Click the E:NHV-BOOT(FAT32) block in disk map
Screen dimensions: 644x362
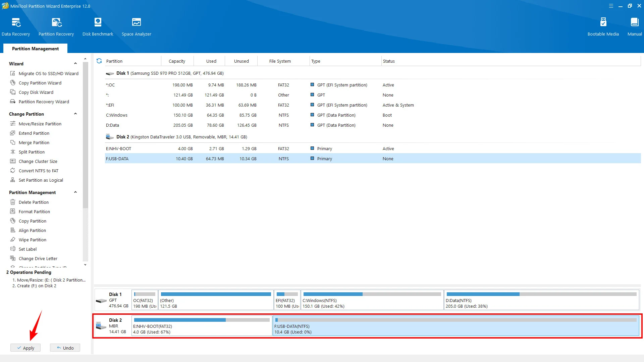pos(202,326)
